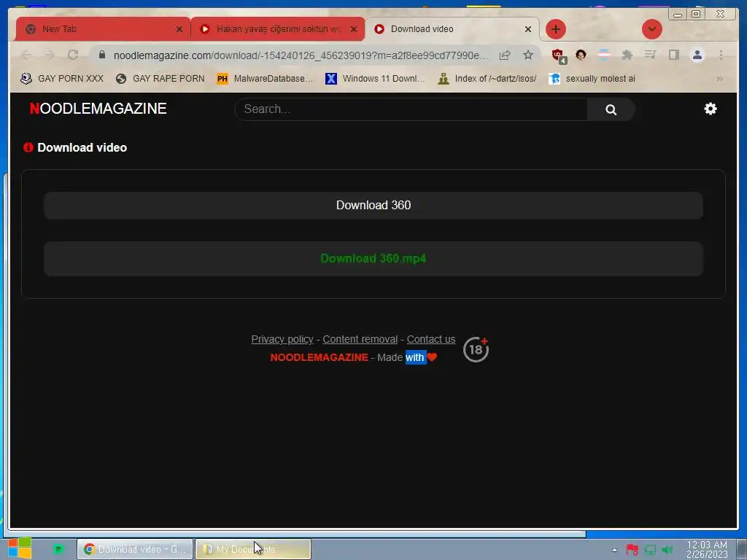Show more bookmarks with the » chevron
This screenshot has height=560, width=747.
coord(719,79)
